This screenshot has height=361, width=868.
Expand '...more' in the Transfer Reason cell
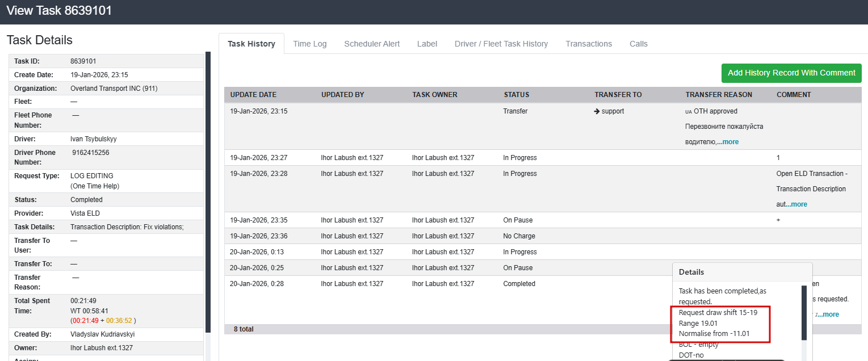(727, 142)
